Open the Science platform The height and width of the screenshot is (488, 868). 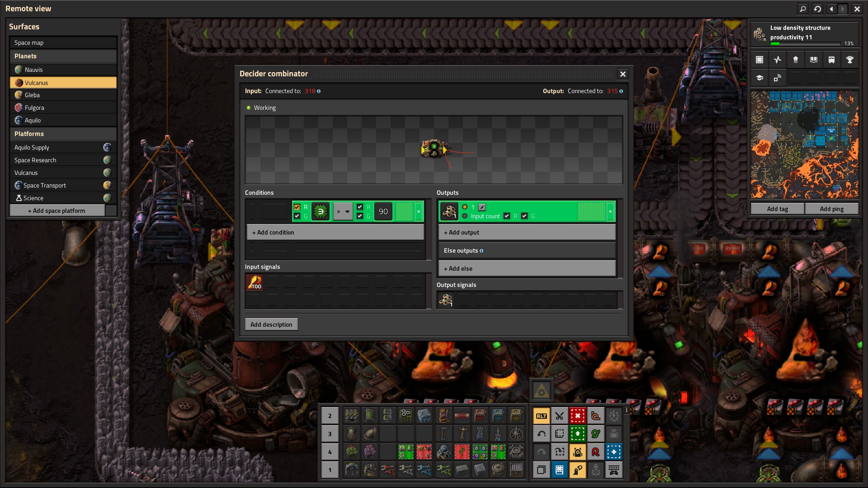(x=63, y=198)
